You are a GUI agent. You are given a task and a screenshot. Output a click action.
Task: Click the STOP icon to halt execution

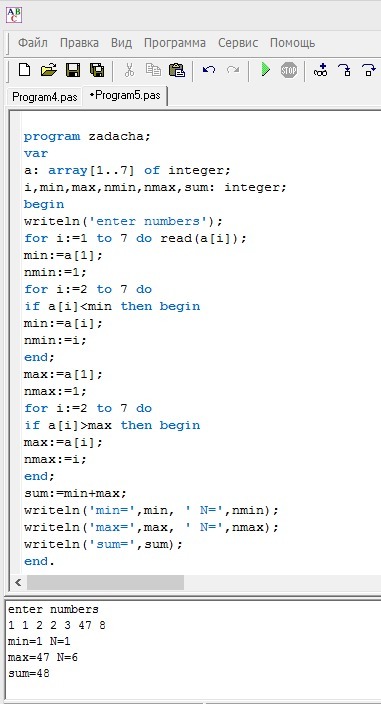click(x=289, y=70)
